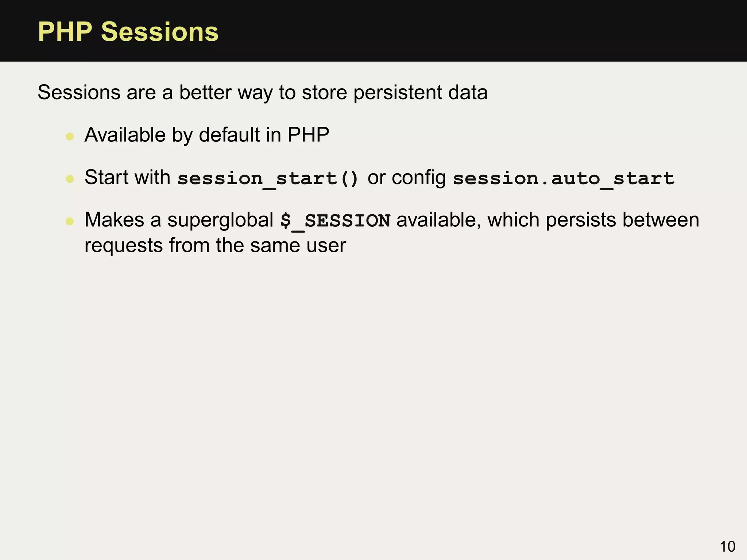This screenshot has height=560, width=747.
Task: Click the "PHP Sessions" slide title
Action: (128, 32)
